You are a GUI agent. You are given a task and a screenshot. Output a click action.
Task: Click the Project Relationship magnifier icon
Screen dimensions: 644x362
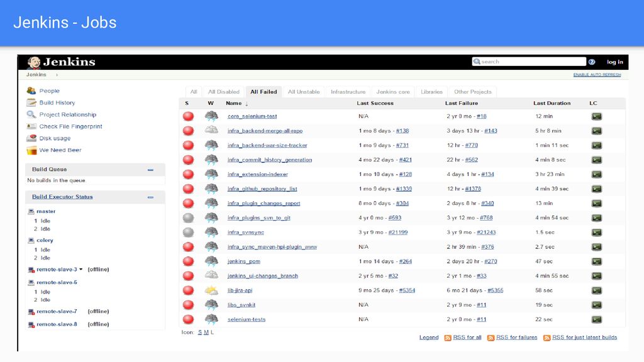(x=31, y=114)
